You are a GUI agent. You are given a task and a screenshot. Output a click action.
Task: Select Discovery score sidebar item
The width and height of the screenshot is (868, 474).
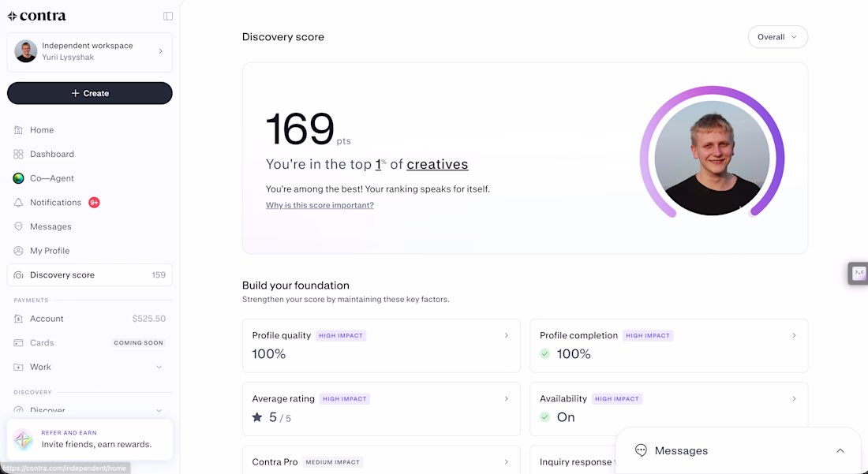point(90,275)
